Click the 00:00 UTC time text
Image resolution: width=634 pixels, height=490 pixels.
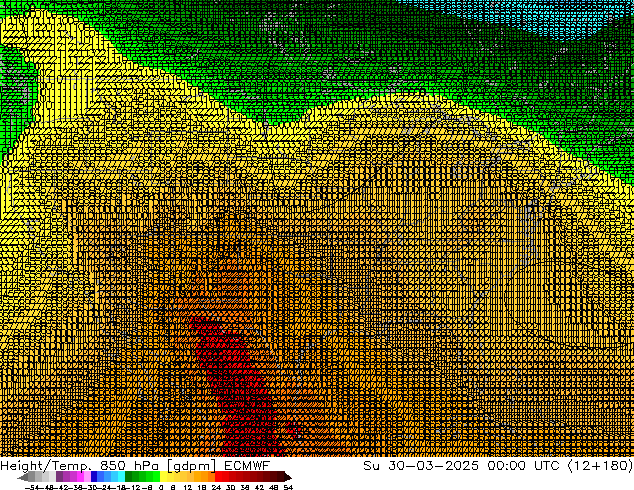[x=523, y=466]
